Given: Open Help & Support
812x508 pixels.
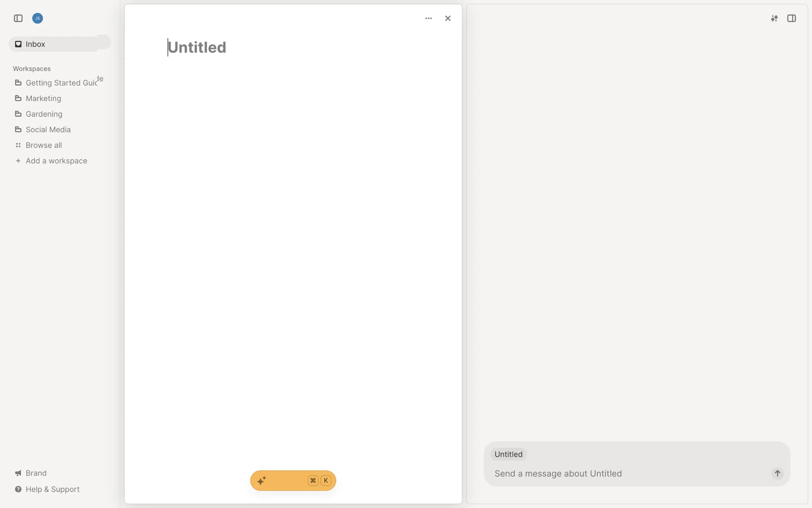Looking at the screenshot, I should 52,489.
